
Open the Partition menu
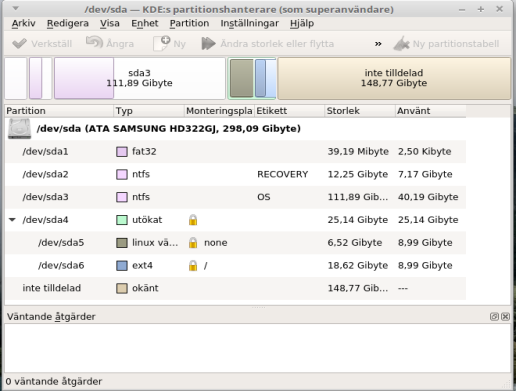coord(189,23)
